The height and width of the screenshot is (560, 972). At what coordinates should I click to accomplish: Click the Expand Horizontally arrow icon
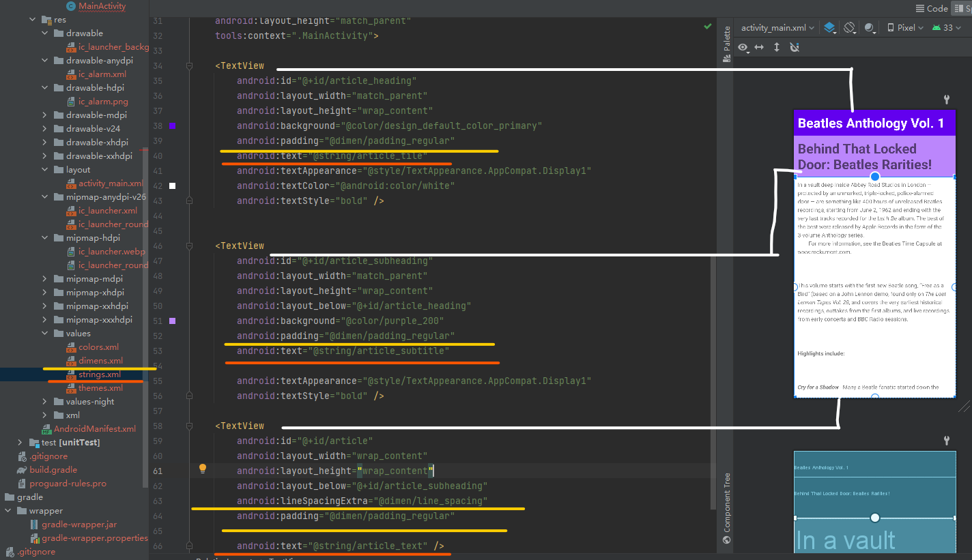pyautogui.click(x=759, y=48)
